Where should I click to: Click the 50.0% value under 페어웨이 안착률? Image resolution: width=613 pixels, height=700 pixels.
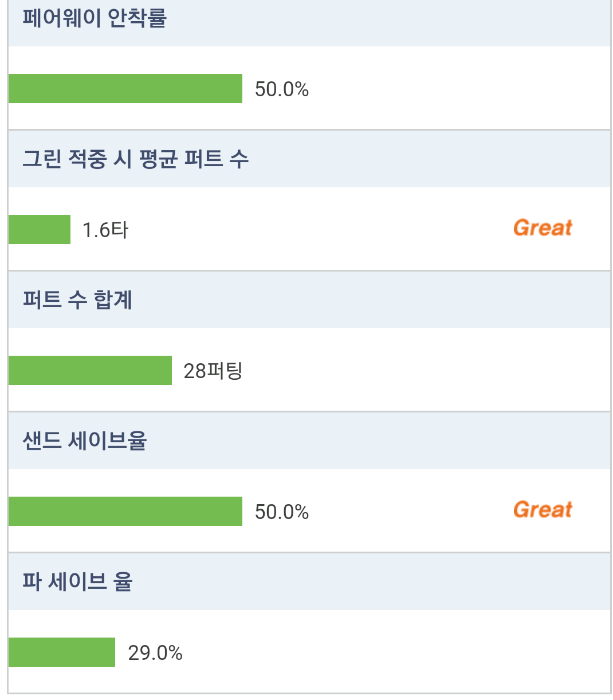pyautogui.click(x=282, y=89)
